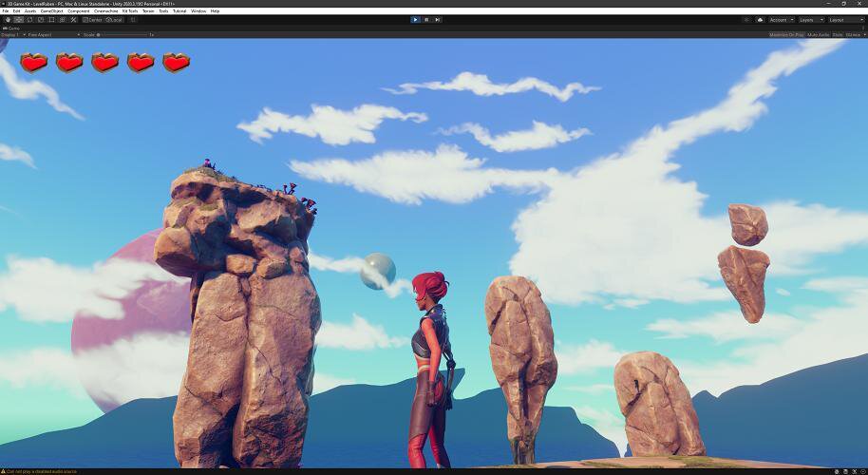
Task: Open the Tutorial menu
Action: point(179,11)
